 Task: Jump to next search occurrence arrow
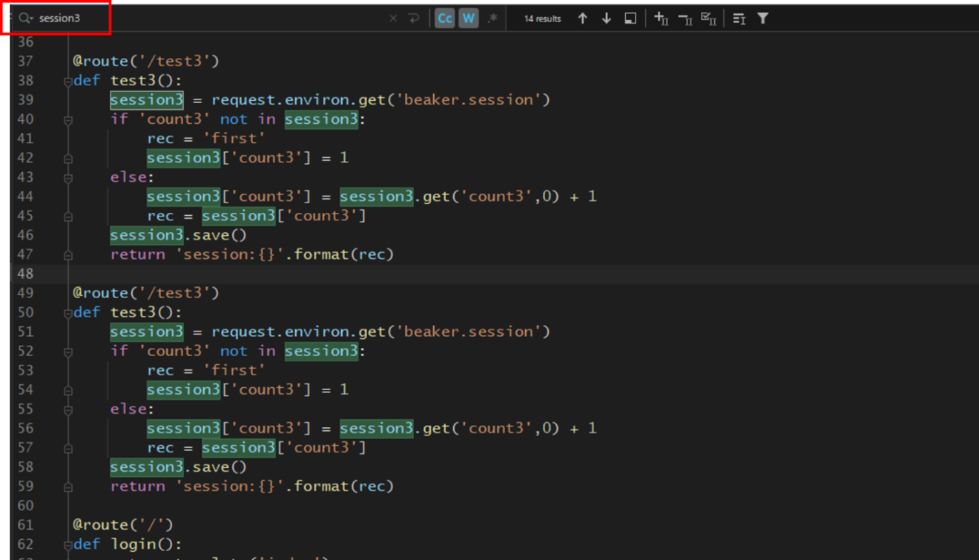click(x=607, y=19)
